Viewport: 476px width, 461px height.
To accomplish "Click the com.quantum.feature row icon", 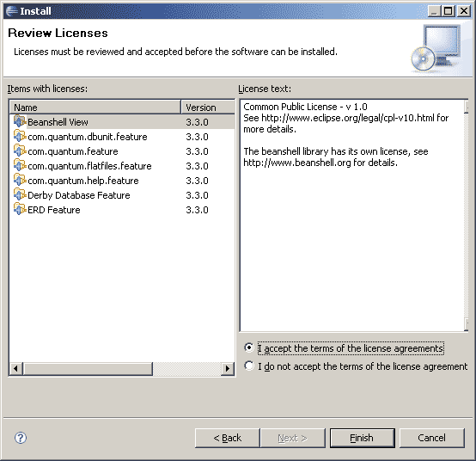I will tap(20, 151).
